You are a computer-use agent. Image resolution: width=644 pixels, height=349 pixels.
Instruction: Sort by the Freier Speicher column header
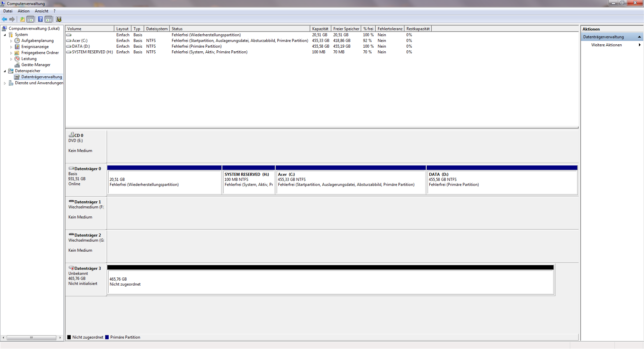(x=346, y=29)
